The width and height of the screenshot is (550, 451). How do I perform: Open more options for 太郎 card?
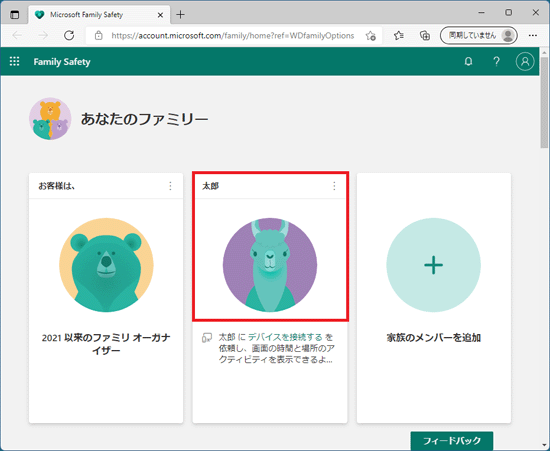click(334, 186)
